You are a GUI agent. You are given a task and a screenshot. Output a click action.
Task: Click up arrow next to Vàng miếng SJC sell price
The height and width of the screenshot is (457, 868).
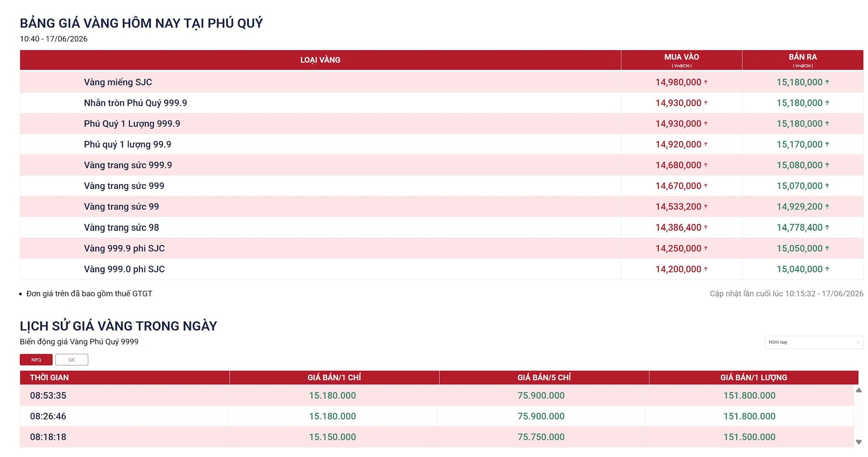827,82
